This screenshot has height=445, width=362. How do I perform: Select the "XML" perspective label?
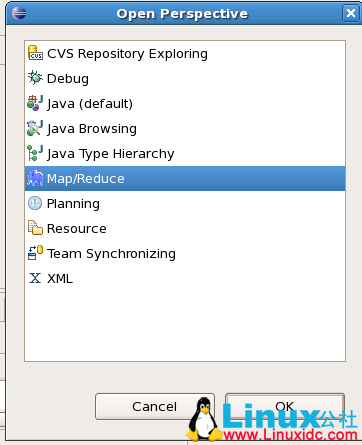tap(60, 278)
